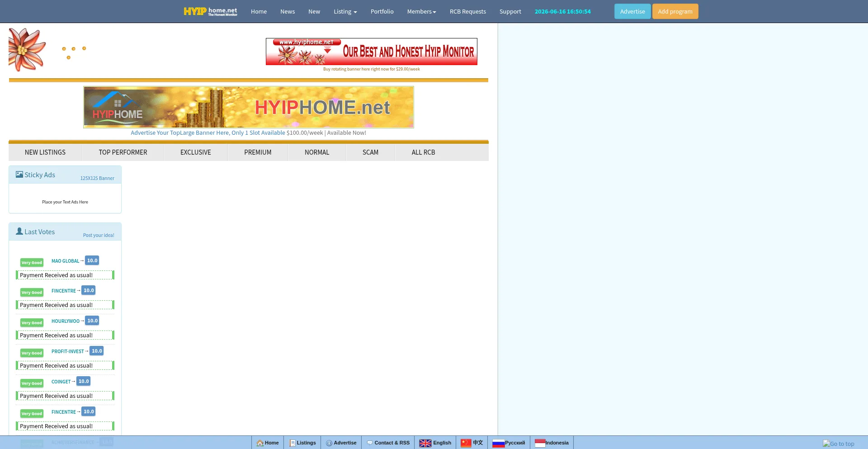Click Go to top link text
The height and width of the screenshot is (449, 868).
(x=842, y=444)
